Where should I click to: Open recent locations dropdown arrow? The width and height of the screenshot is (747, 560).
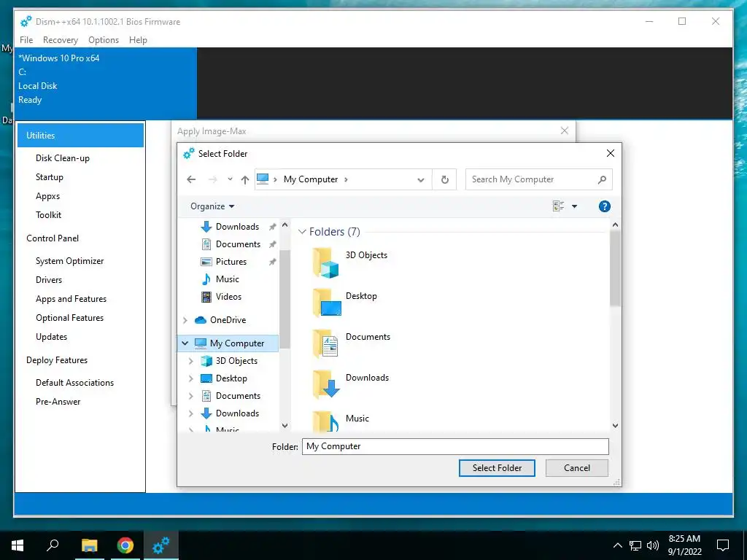click(230, 179)
